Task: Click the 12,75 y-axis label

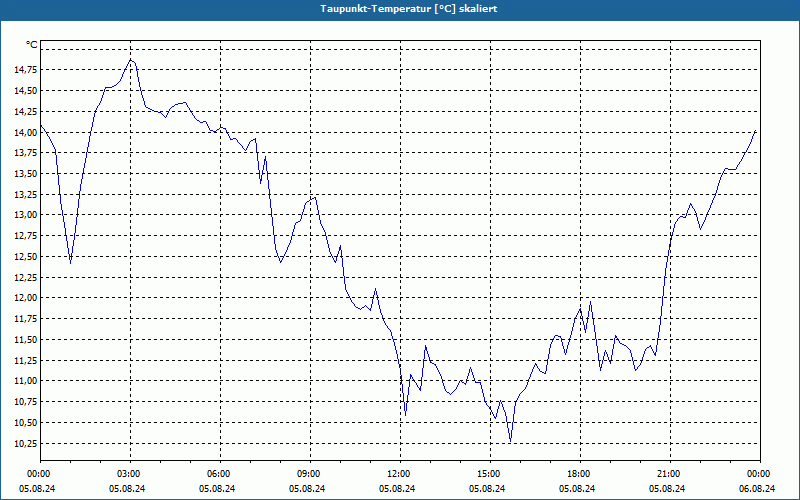Action: [25, 236]
